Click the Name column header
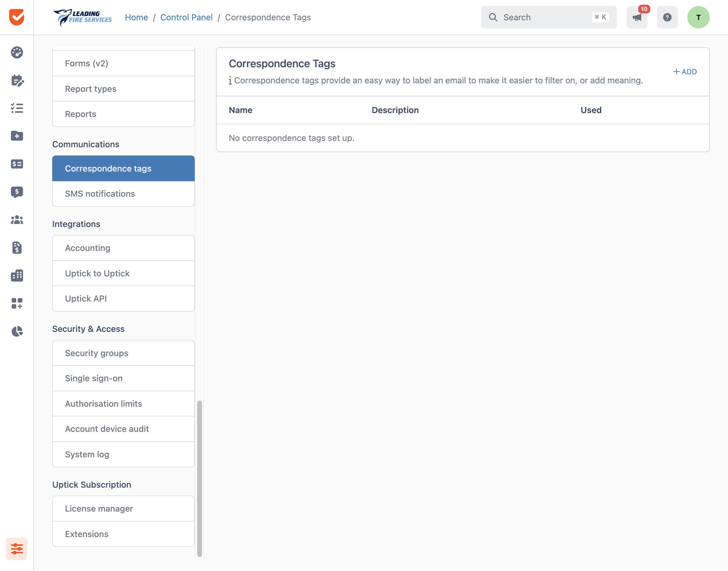 (x=241, y=110)
